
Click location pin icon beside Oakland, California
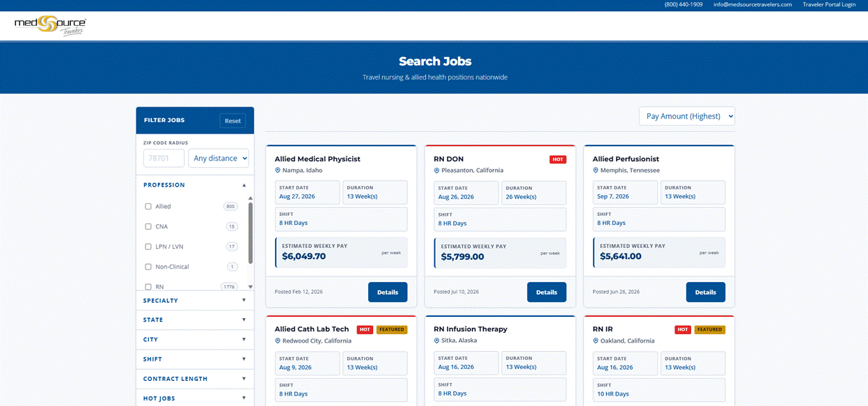pos(595,341)
